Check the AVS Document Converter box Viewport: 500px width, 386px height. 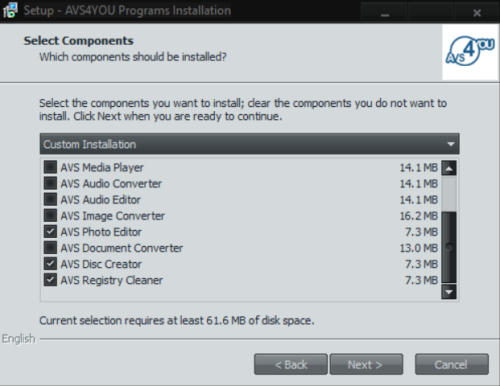(50, 248)
